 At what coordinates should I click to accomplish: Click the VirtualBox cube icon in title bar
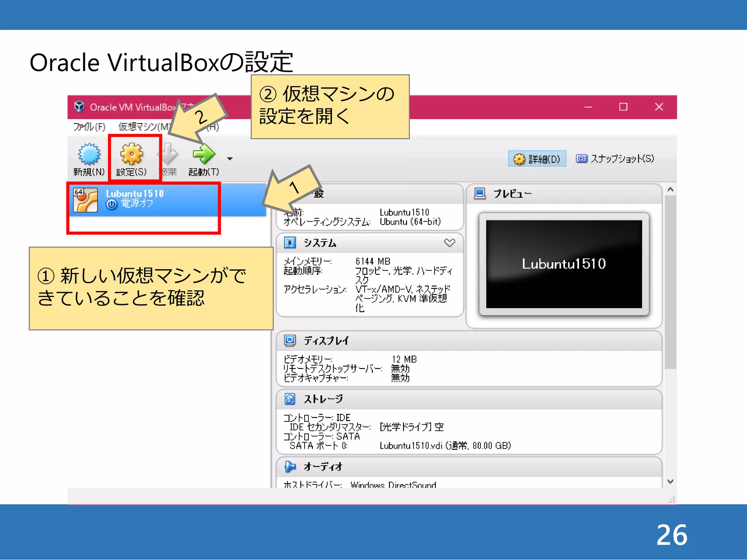[79, 107]
